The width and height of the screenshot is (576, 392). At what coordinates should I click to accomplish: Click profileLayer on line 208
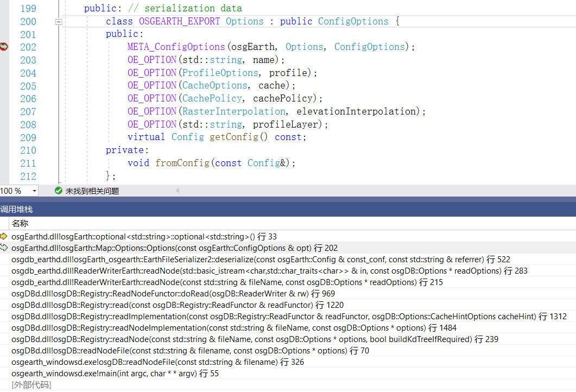[x=285, y=124]
